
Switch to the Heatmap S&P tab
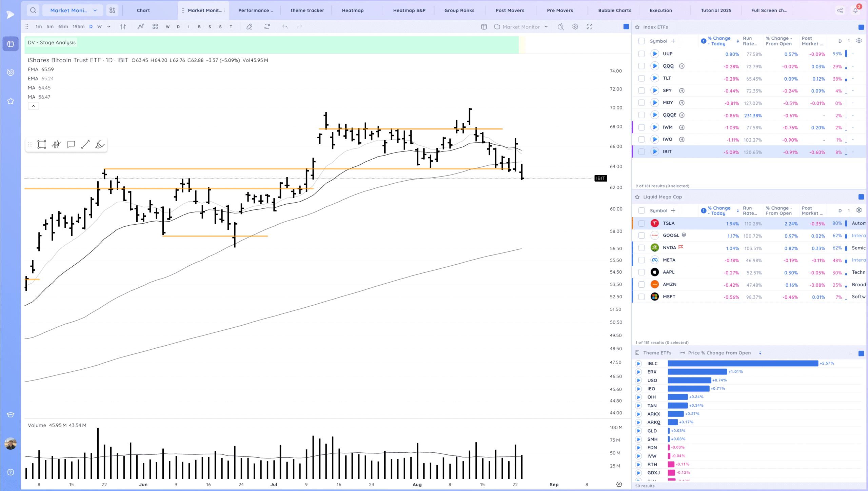coord(409,11)
